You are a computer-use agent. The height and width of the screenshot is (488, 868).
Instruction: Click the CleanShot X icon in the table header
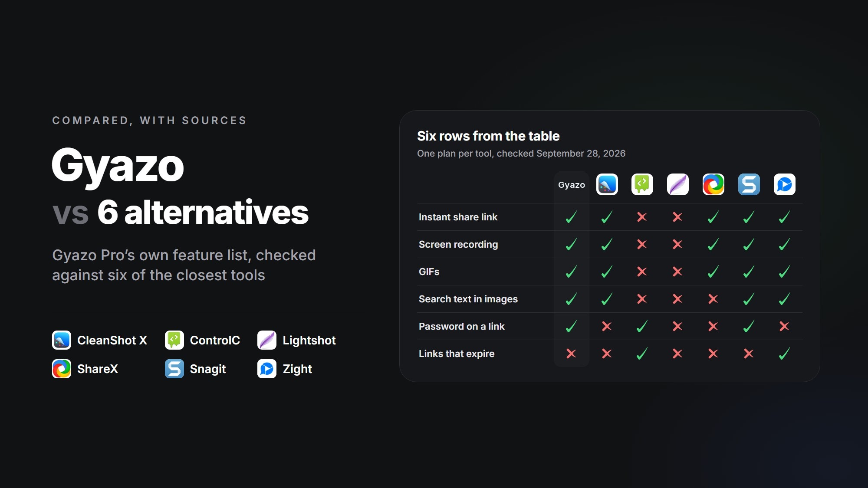coord(607,184)
